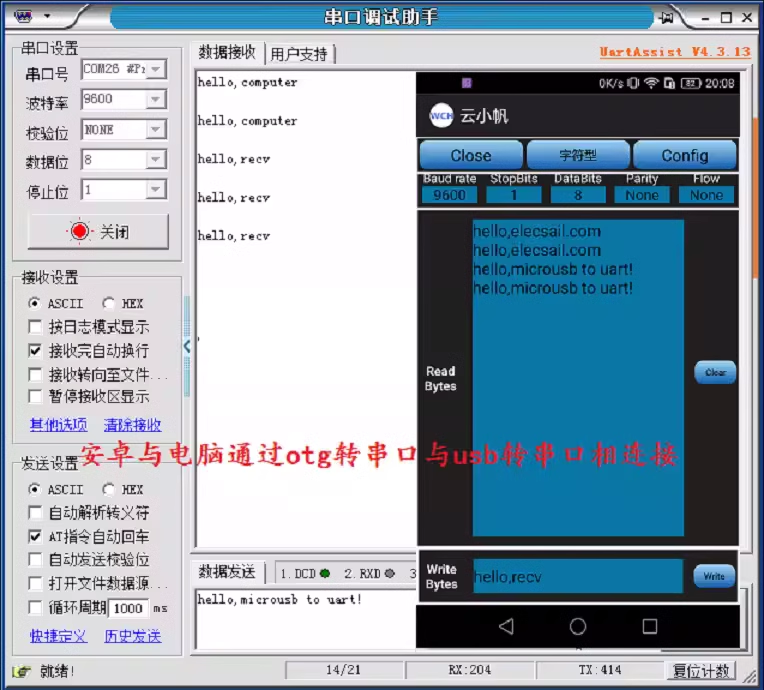Enable 循环周期 checkbox

tap(35, 608)
